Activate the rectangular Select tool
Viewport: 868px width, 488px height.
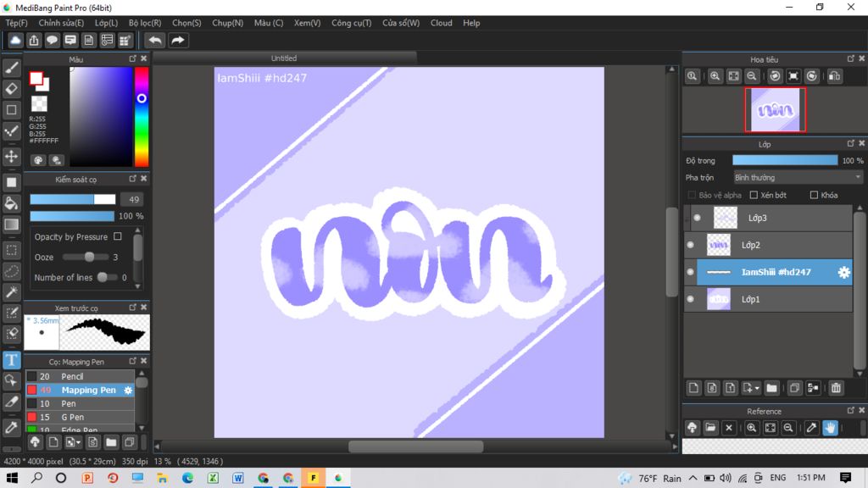tap(12, 250)
